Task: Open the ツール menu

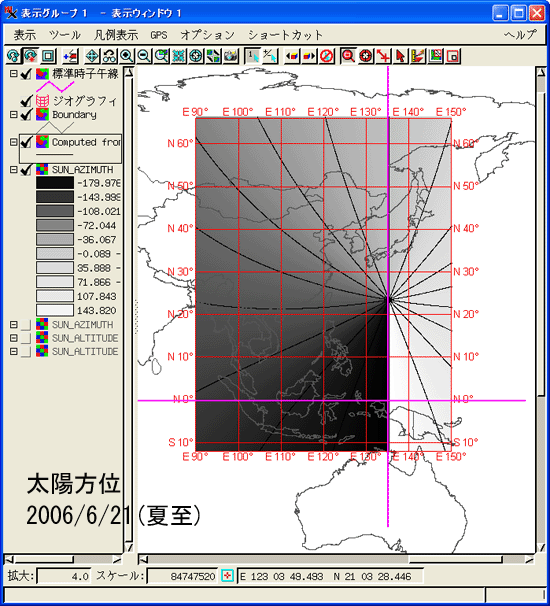Action: click(65, 35)
